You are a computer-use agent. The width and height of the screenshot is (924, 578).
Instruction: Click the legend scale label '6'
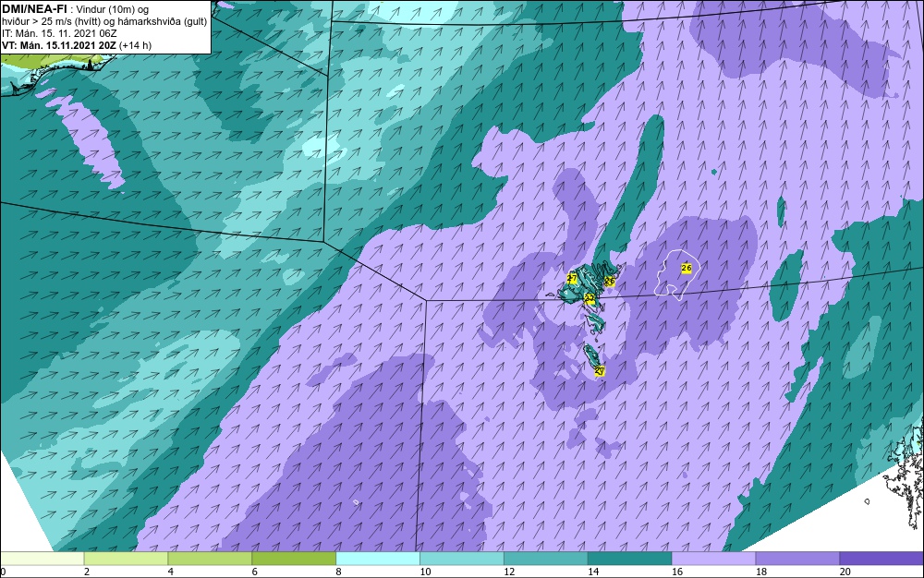255,572
